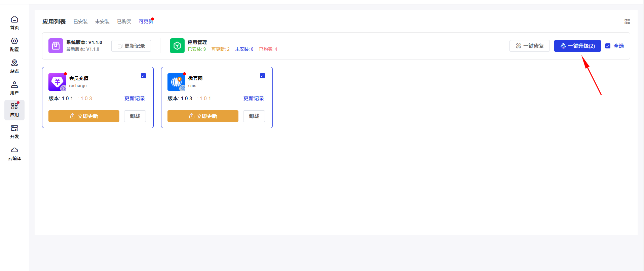The height and width of the screenshot is (271, 644).
Task: Open the 配置 settings sidebar icon
Action: (x=14, y=41)
